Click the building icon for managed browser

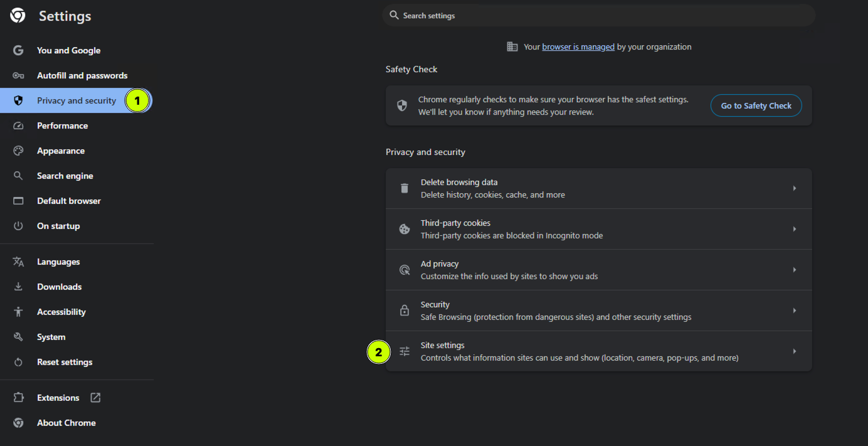click(512, 46)
